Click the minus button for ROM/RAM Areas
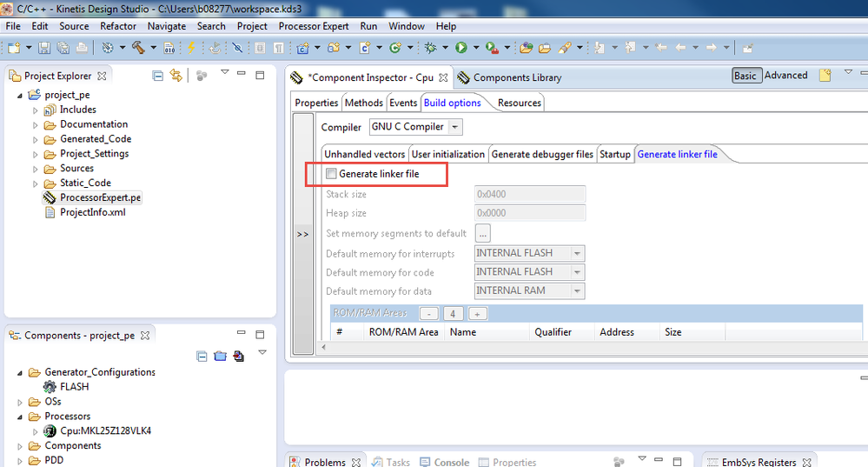This screenshot has height=467, width=868. [429, 314]
